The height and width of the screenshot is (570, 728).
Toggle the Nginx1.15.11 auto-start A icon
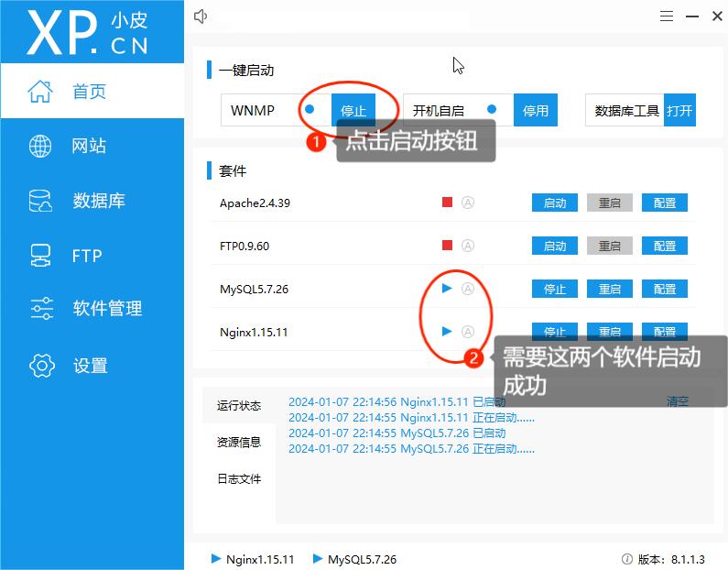(468, 332)
